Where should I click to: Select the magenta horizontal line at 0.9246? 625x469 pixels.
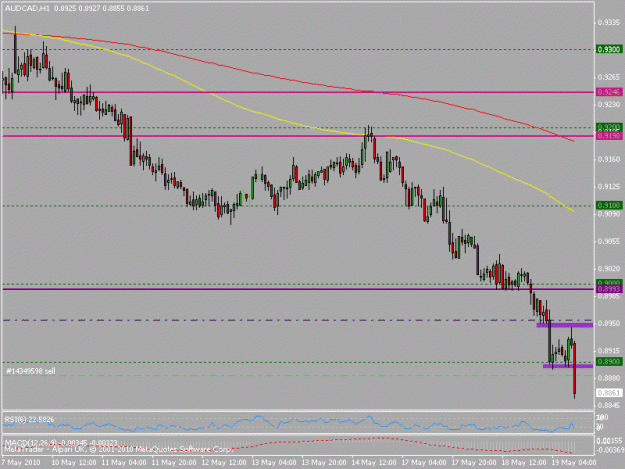tap(298, 92)
